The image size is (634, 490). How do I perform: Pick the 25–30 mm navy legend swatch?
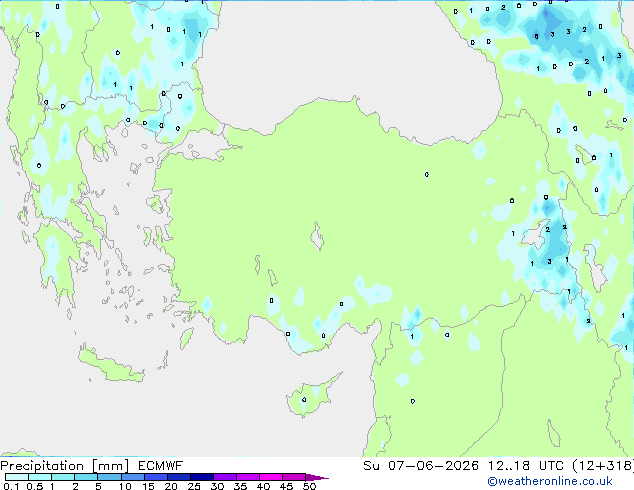[x=201, y=477]
